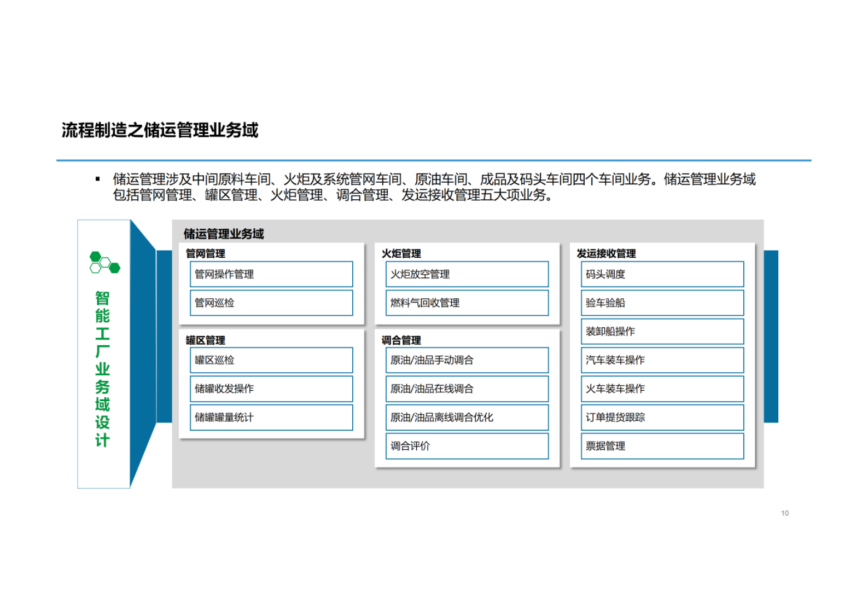Select the 燃料气回收管理 item
The image size is (868, 614).
(467, 303)
